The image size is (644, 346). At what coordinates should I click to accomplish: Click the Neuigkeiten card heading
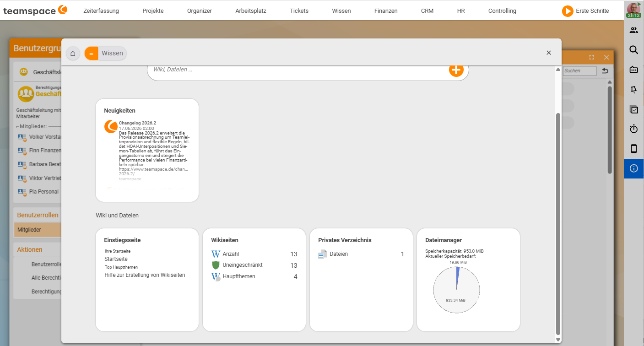point(119,111)
